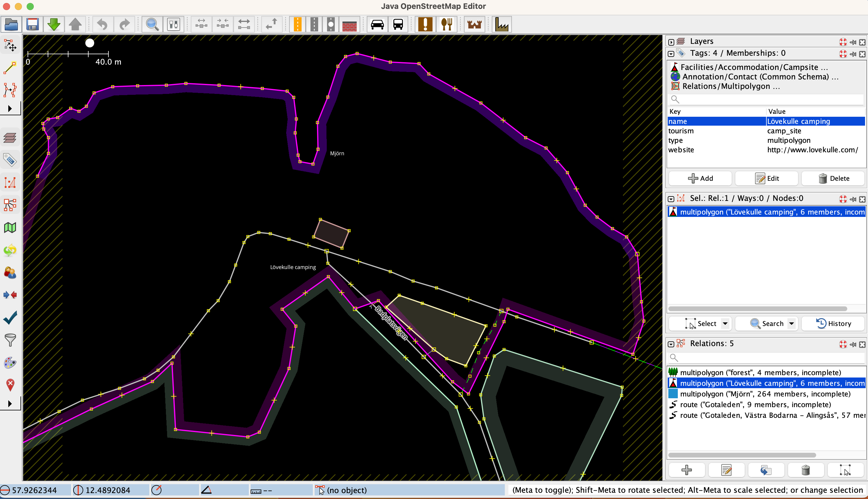
Task: Toggle the Map Paint Styles palette panel
Action: 10,363
